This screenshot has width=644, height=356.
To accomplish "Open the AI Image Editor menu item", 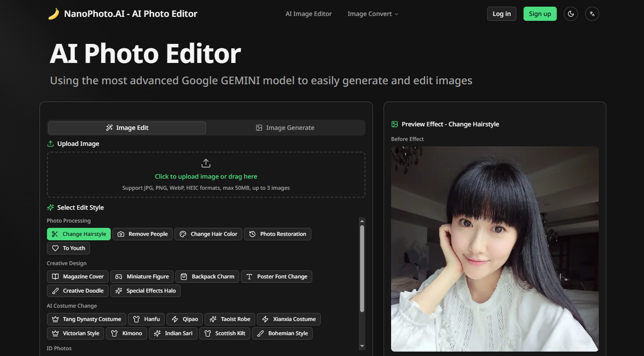I will [309, 14].
